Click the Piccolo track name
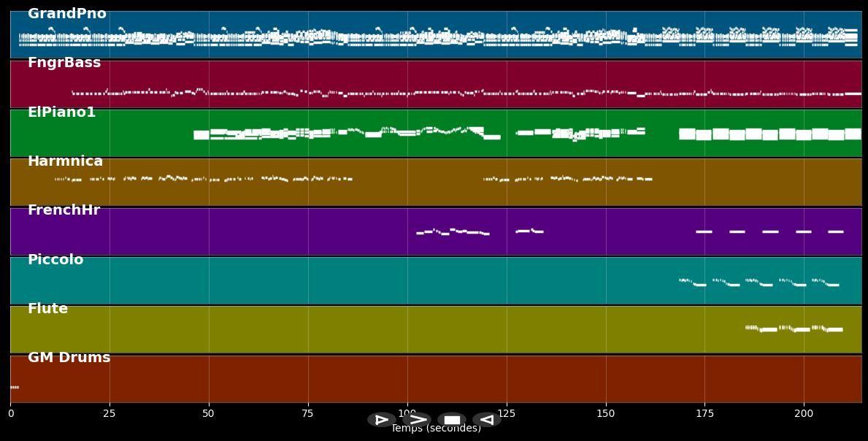The image size is (868, 441). click(55, 260)
